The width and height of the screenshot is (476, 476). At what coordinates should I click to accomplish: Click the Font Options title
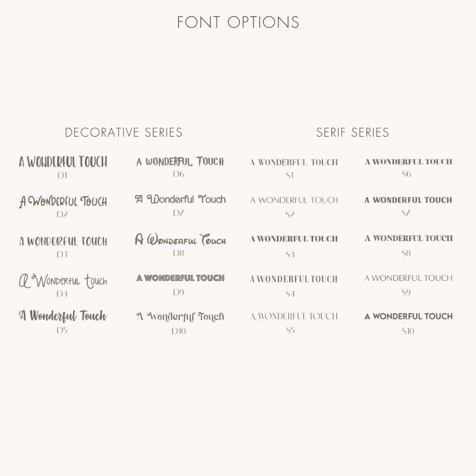(x=238, y=22)
